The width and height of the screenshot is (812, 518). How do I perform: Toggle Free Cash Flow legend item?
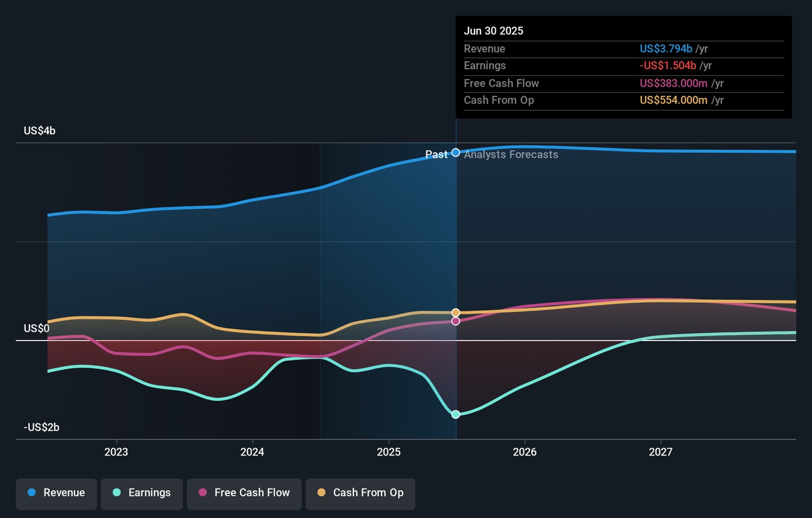click(244, 493)
